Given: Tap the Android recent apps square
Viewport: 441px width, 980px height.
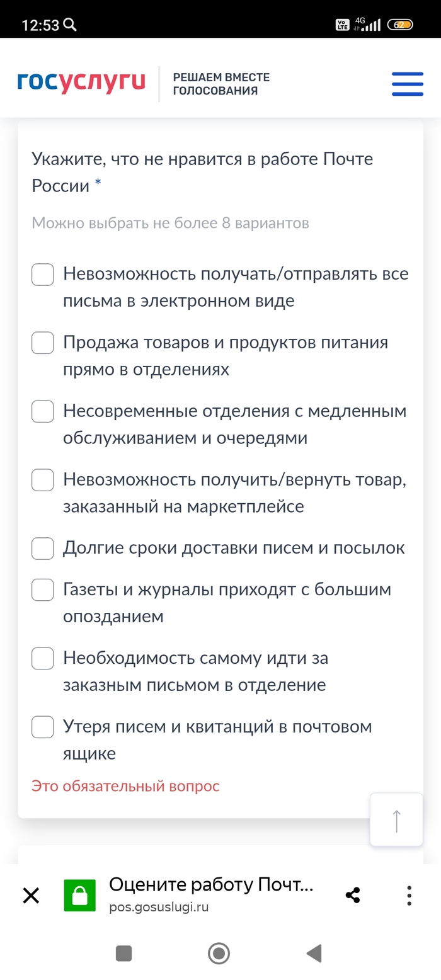Looking at the screenshot, I should tap(124, 954).
